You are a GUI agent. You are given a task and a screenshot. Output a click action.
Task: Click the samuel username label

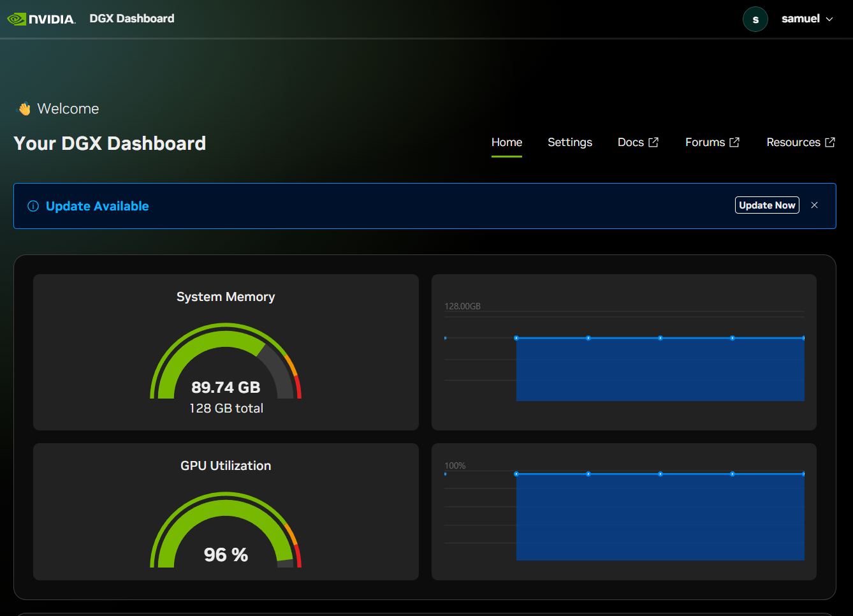click(x=801, y=19)
